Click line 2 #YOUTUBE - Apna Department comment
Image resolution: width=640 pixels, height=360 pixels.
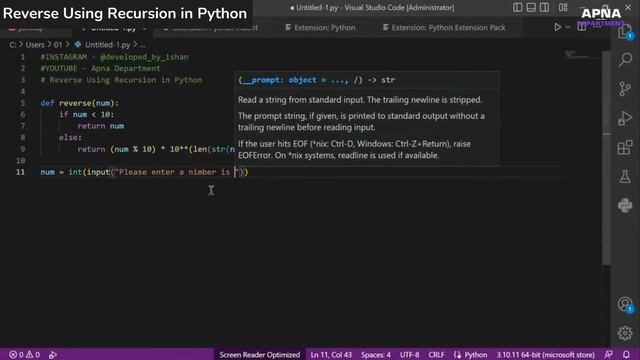pos(100,68)
